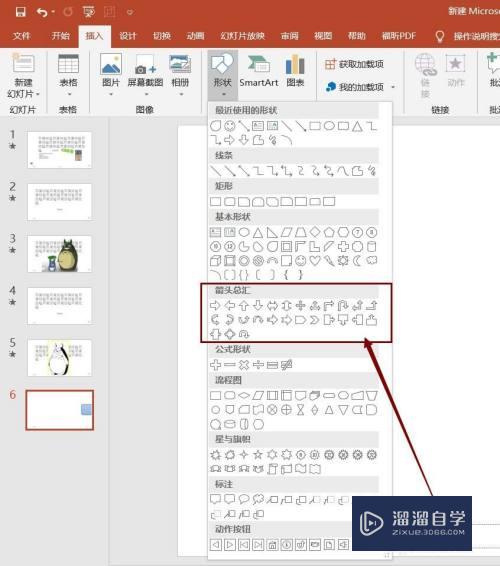Screen dimensions: 500x566
Task: Select the isosceles triangle in 基本形状
Action: pos(258,232)
